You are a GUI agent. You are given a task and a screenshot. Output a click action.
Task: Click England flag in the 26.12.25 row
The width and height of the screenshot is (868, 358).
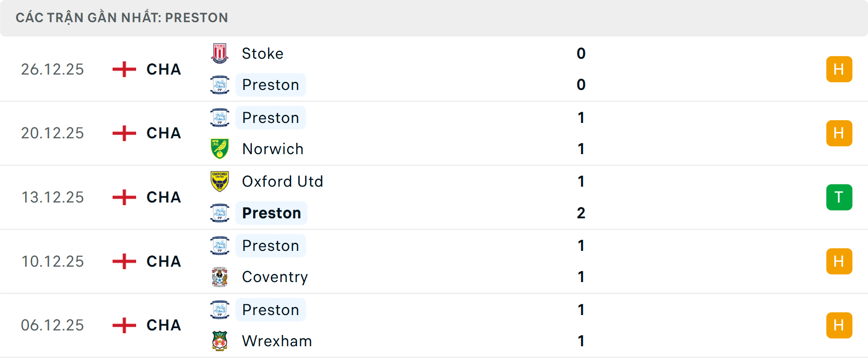pos(124,69)
